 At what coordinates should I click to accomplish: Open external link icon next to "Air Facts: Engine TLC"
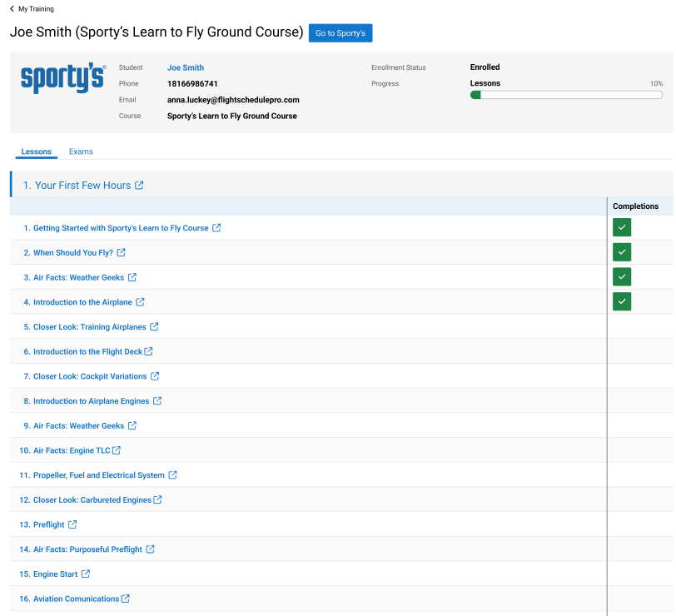117,450
